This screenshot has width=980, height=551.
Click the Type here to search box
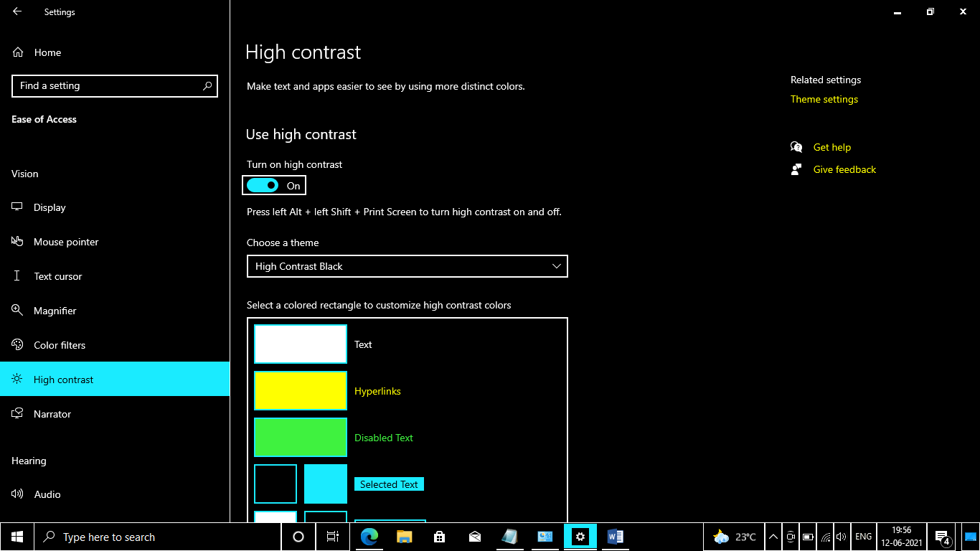(158, 537)
